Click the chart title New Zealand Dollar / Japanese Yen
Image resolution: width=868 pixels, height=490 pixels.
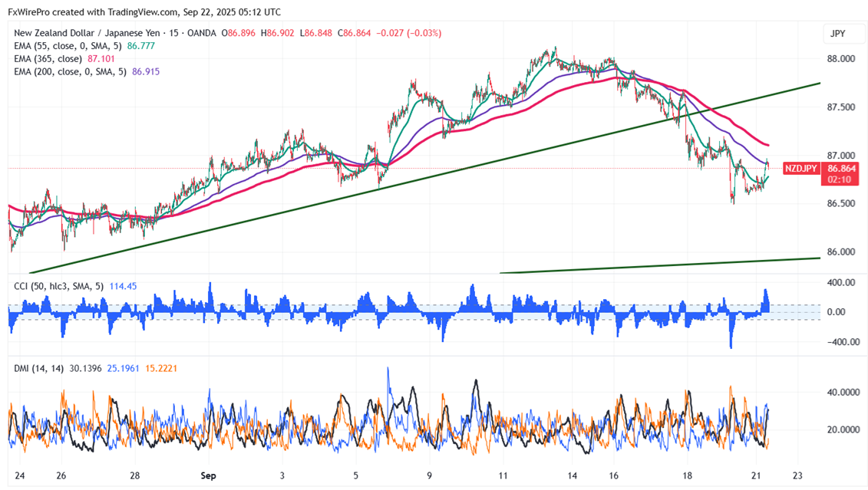[88, 33]
